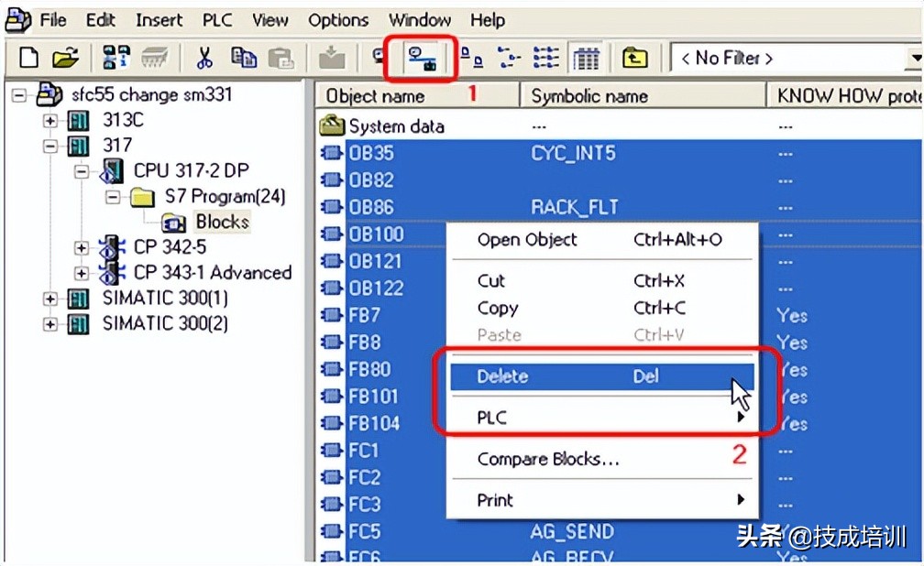
Task: Select the FC1 block
Action: click(x=364, y=451)
